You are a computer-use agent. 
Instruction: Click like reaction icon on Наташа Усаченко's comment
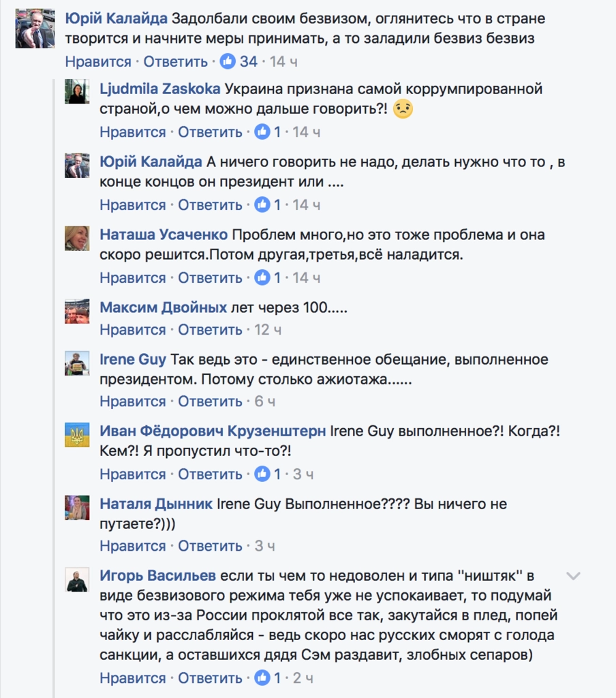[262, 277]
